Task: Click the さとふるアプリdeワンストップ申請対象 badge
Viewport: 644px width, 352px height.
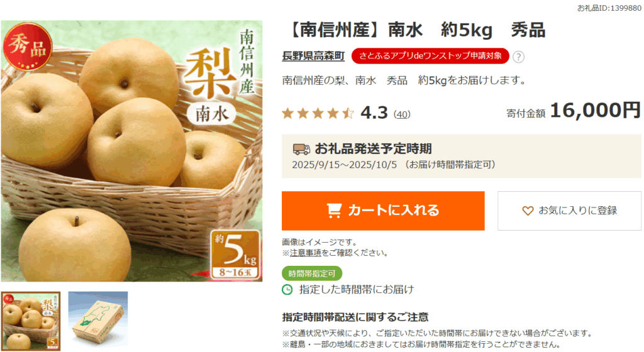Action: [x=430, y=56]
